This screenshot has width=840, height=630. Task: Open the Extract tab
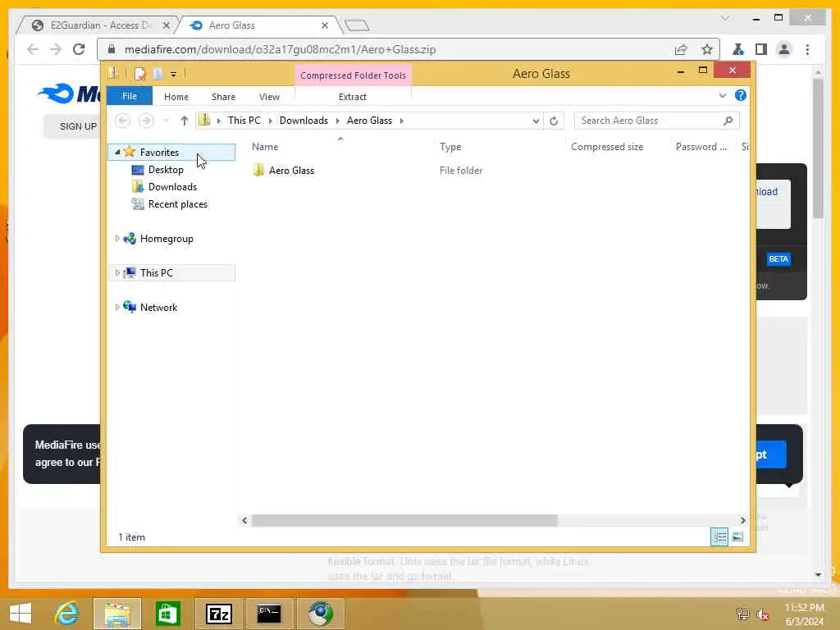click(x=353, y=97)
